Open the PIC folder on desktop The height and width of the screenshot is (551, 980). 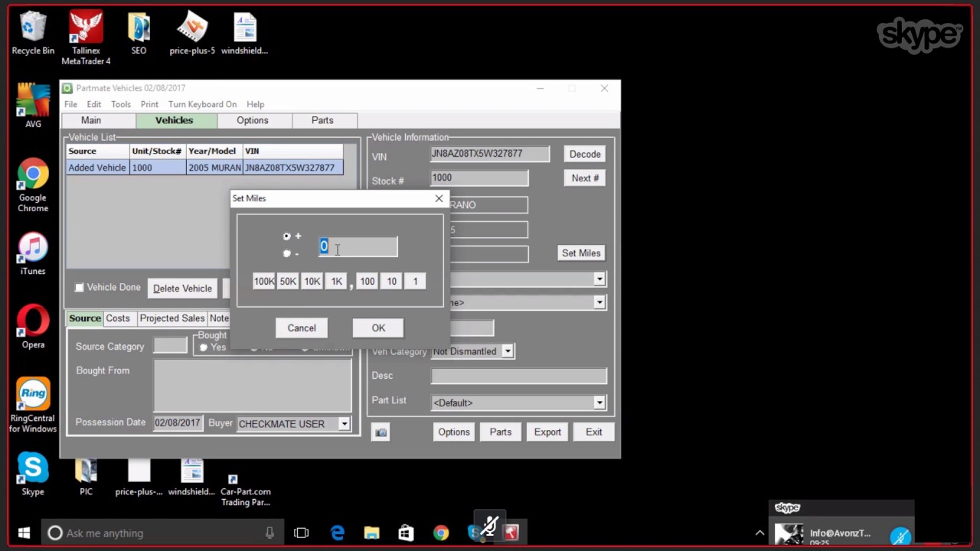[86, 478]
